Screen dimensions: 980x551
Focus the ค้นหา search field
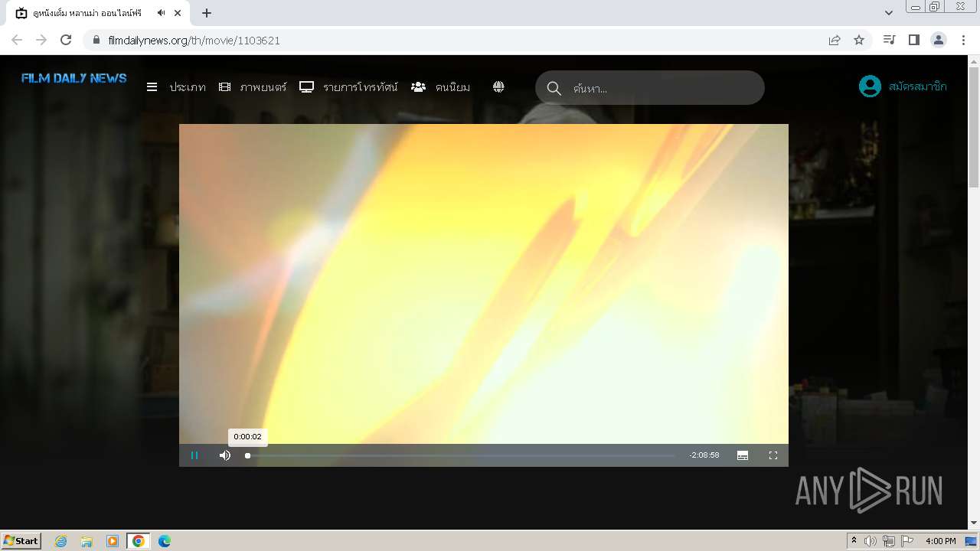[650, 88]
